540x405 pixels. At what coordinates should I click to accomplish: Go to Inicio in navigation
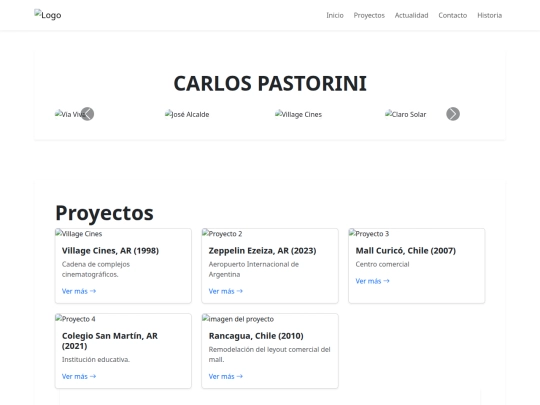click(335, 15)
